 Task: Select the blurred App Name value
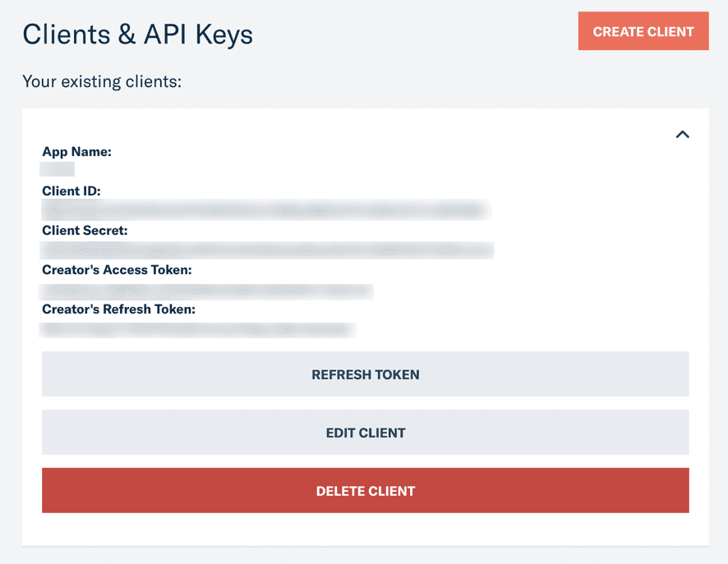[58, 169]
